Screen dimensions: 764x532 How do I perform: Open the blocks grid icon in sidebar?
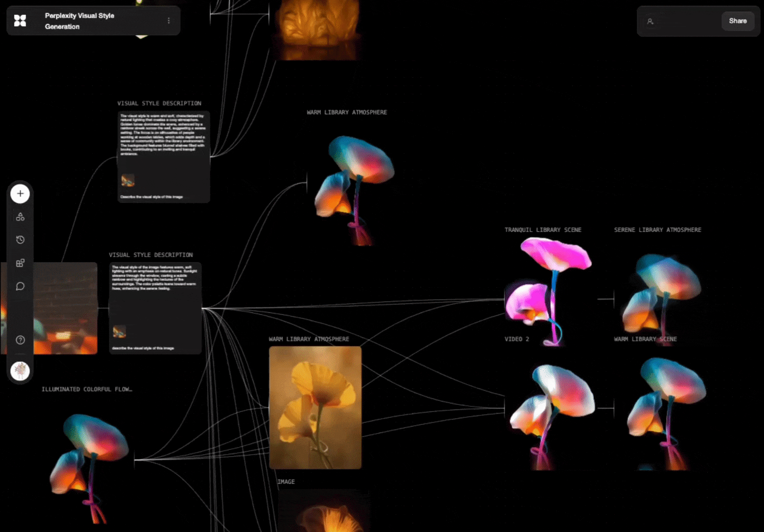pos(20,263)
